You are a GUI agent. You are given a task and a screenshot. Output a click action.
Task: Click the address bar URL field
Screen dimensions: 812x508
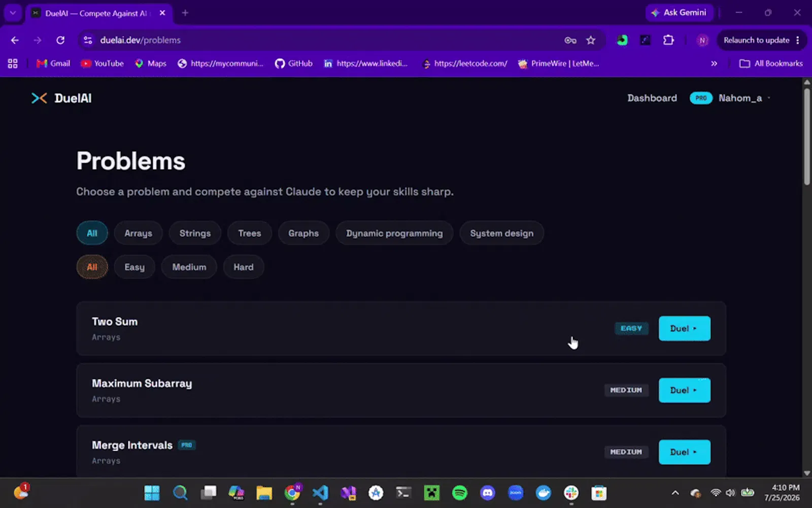coord(325,40)
